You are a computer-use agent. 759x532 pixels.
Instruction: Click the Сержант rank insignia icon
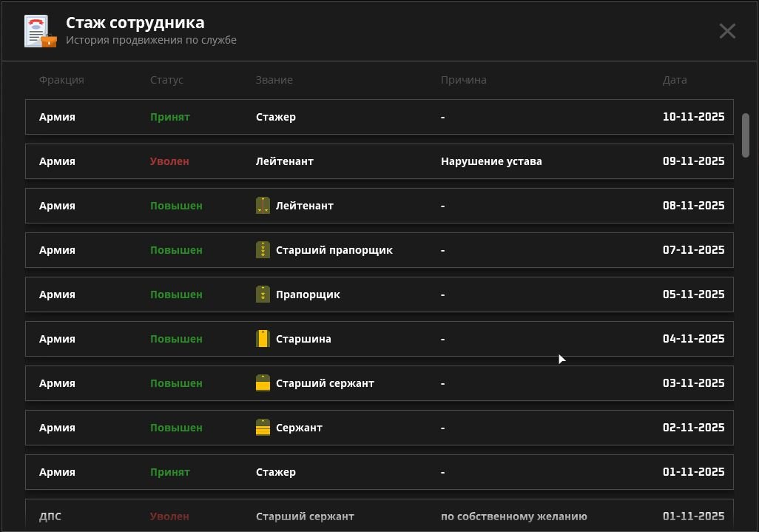tap(262, 427)
